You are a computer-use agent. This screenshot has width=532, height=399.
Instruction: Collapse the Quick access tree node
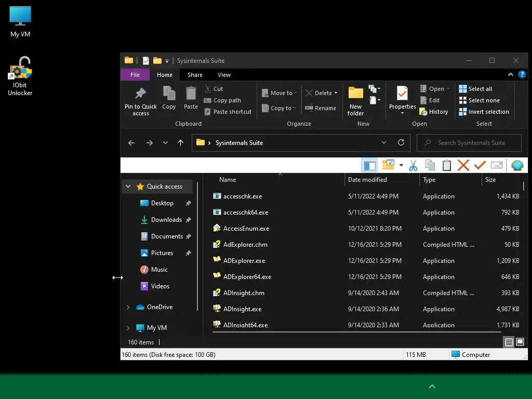128,187
